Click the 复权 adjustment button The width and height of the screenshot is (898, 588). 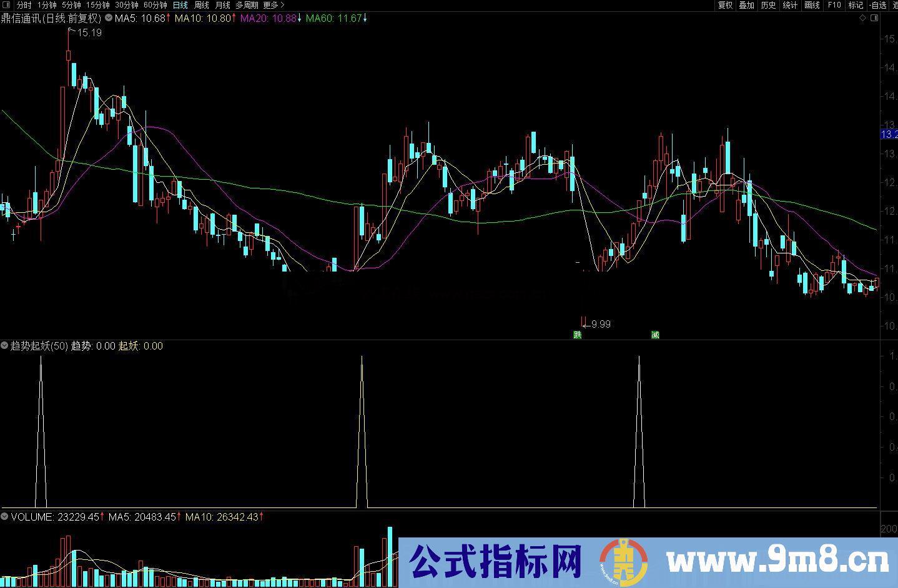click(725, 5)
